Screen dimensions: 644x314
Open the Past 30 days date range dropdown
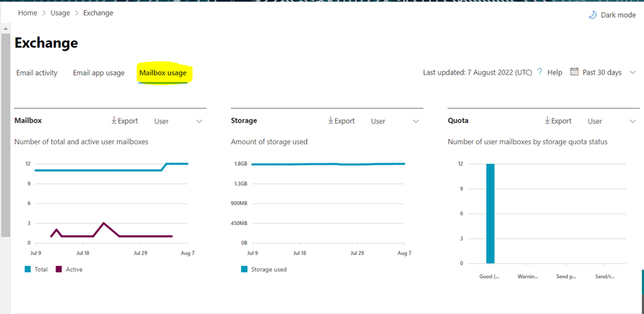click(x=603, y=72)
